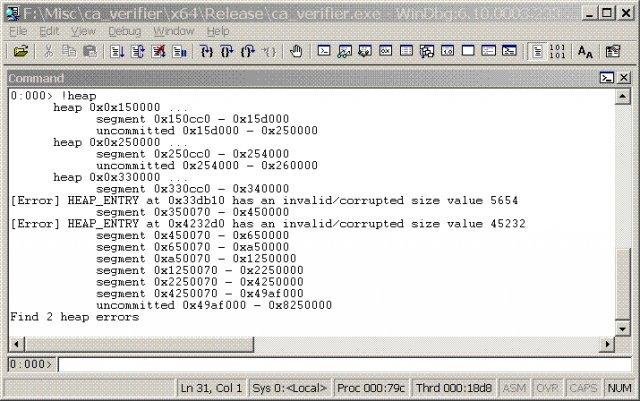Click error line for HEAP_ENTRY at 0x33db10

pyautogui.click(x=264, y=200)
